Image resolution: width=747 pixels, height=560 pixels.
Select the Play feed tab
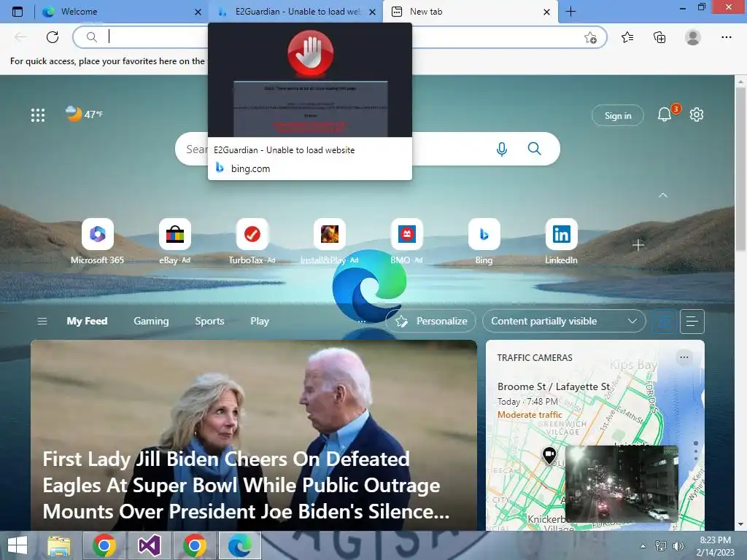point(260,321)
